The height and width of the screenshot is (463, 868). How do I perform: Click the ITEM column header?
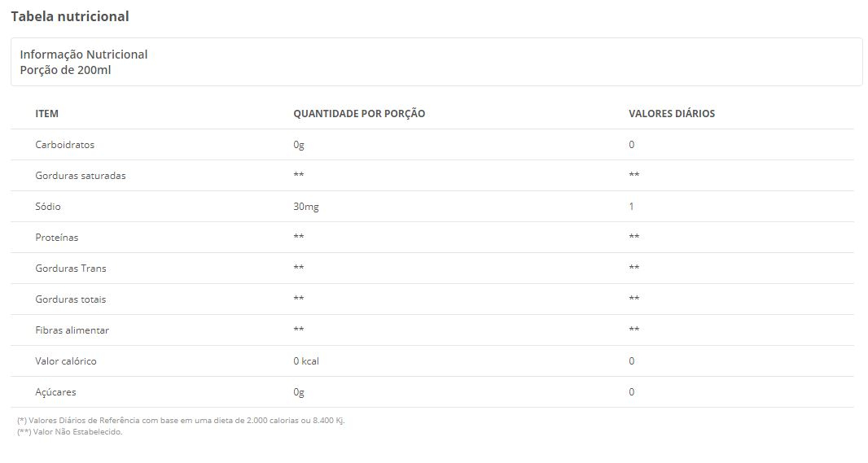(x=46, y=113)
